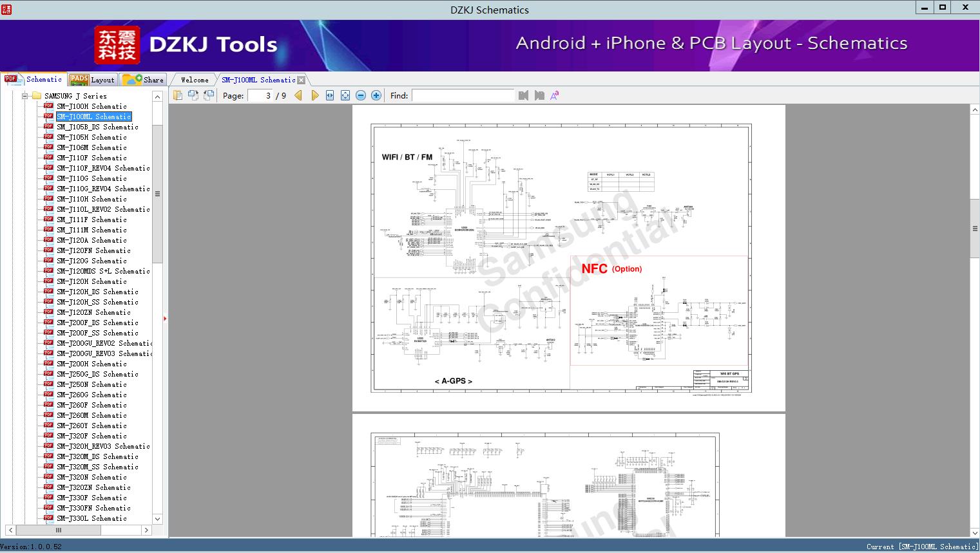Open SM-J105H Schematic
The image size is (980, 553).
pyautogui.click(x=91, y=137)
